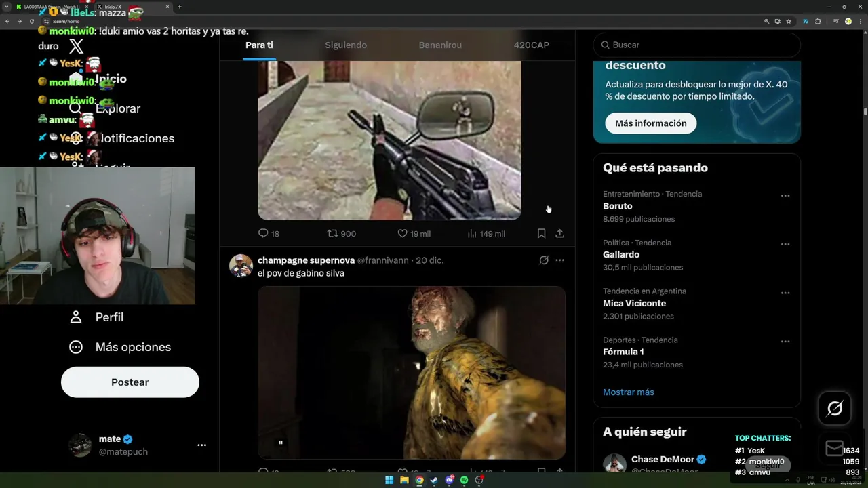Open the Windows Start menu

coord(389,480)
